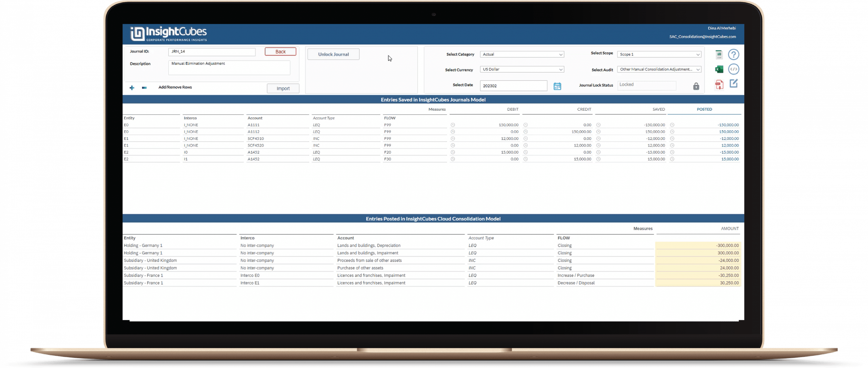
Task: Click the posted amount 30,250.00
Action: (729, 283)
